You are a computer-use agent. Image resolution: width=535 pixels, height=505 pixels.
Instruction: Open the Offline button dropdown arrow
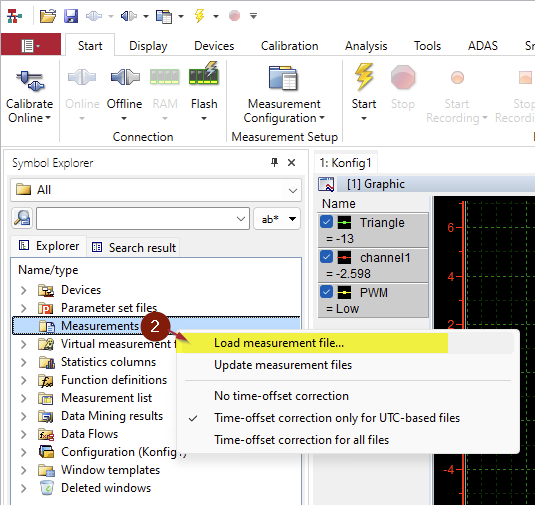click(124, 118)
